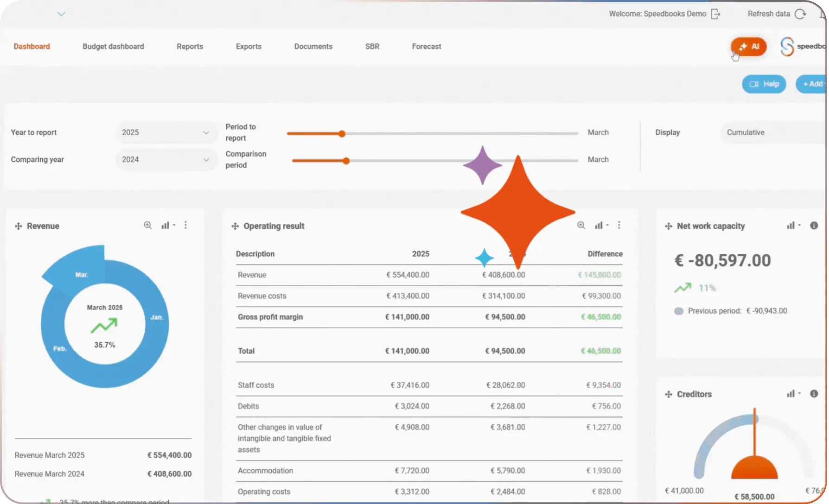This screenshot has width=829, height=504.
Task: Click the Description column header
Action: coord(255,254)
